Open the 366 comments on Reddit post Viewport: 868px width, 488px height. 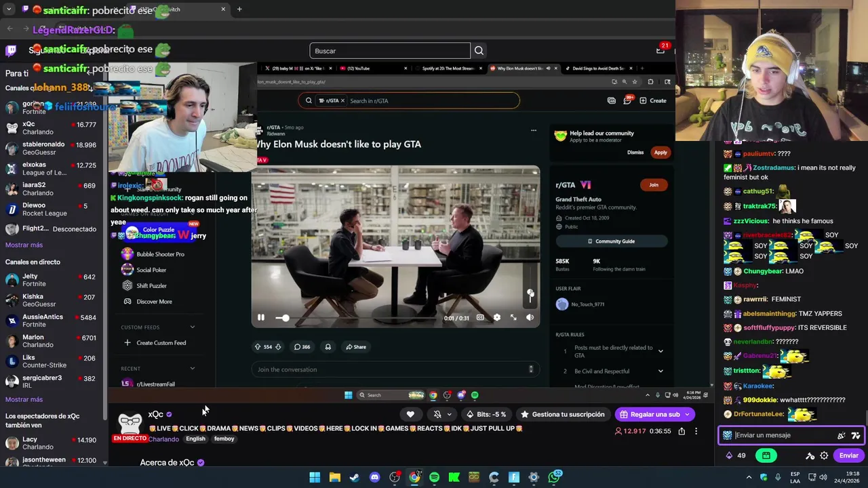(302, 347)
